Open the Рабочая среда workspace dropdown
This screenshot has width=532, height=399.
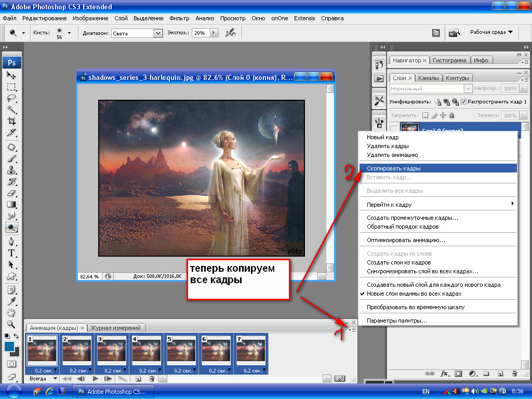[x=491, y=32]
